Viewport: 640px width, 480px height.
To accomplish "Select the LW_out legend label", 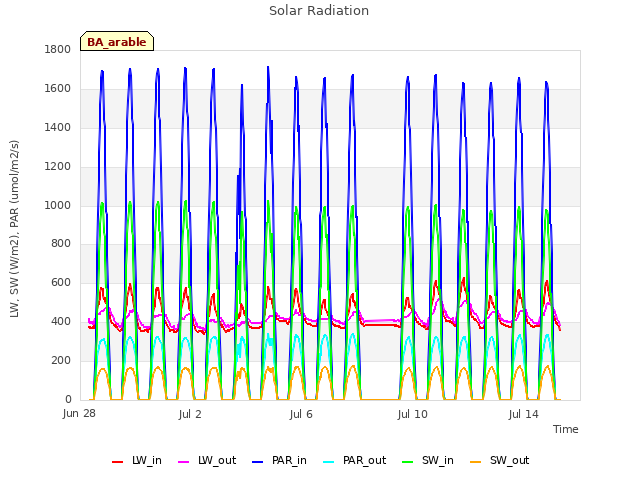I will click(x=217, y=460).
